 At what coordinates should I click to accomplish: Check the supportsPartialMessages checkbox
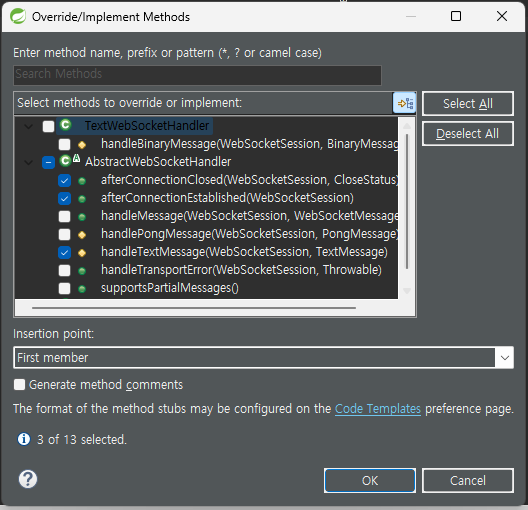click(x=64, y=288)
